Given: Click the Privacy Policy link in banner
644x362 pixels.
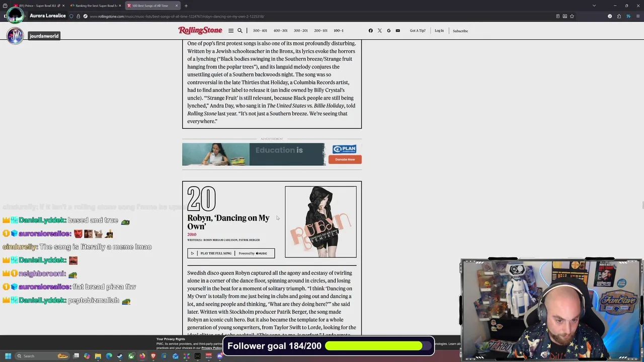Looking at the screenshot, I should [x=212, y=348].
